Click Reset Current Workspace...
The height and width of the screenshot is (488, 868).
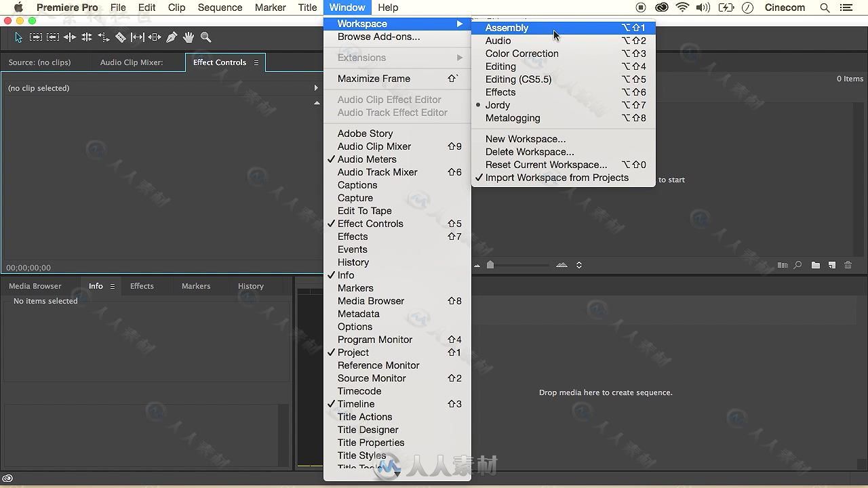point(564,165)
